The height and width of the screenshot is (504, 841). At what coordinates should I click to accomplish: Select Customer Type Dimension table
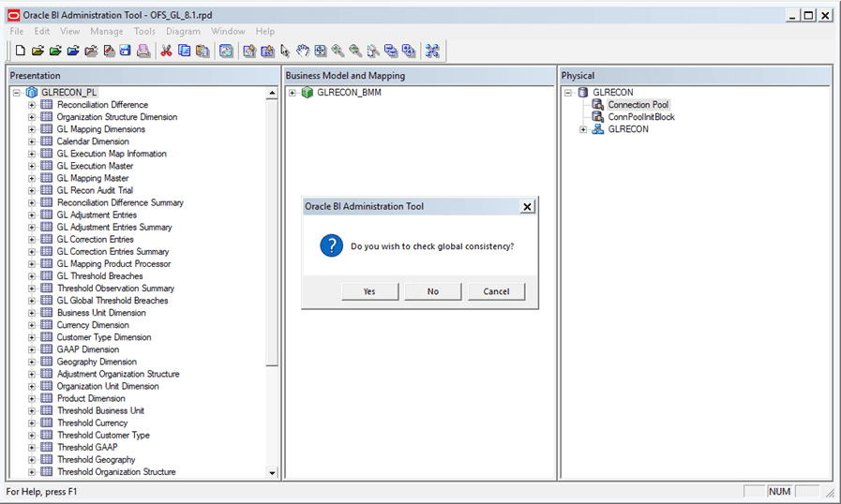(104, 337)
